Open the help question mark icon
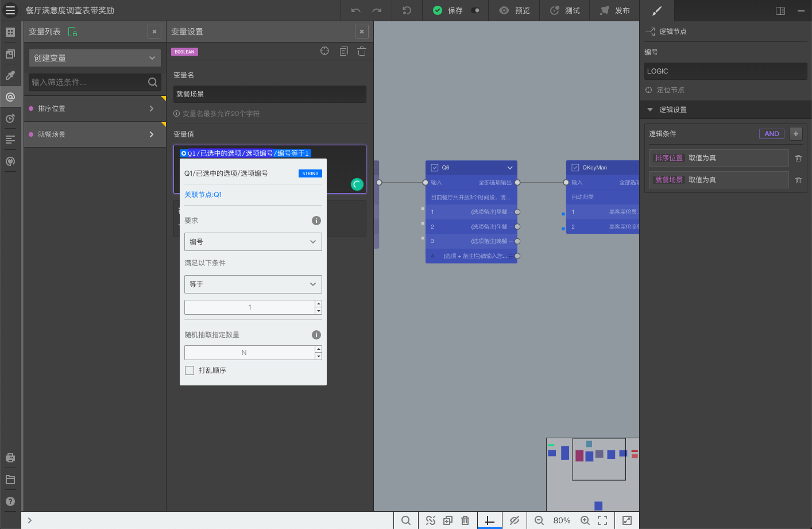The width and height of the screenshot is (812, 529). point(10,501)
